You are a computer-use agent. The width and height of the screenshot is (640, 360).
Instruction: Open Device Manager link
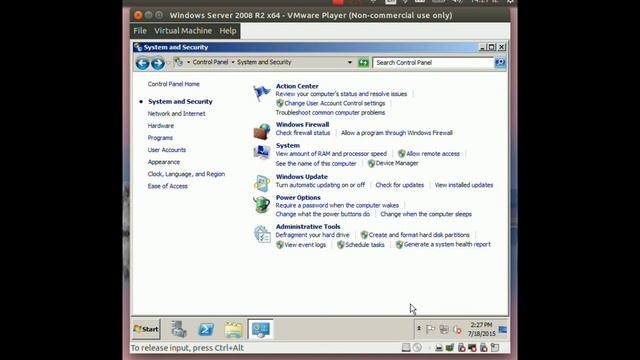pos(397,163)
